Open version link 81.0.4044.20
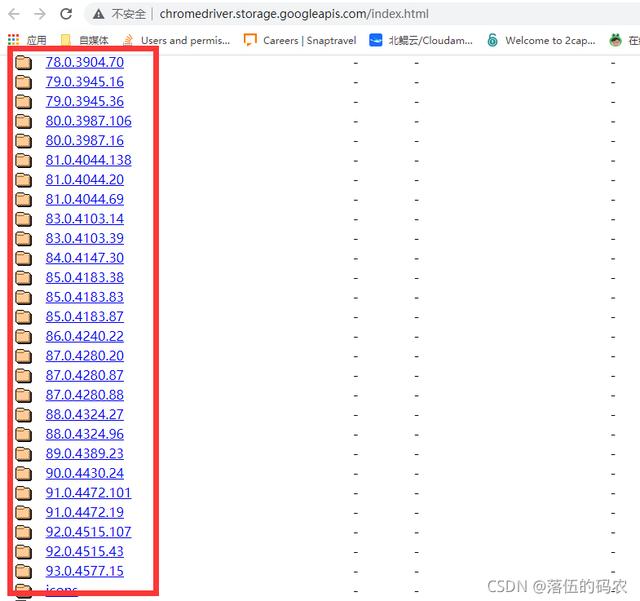The image size is (640, 601). (84, 180)
